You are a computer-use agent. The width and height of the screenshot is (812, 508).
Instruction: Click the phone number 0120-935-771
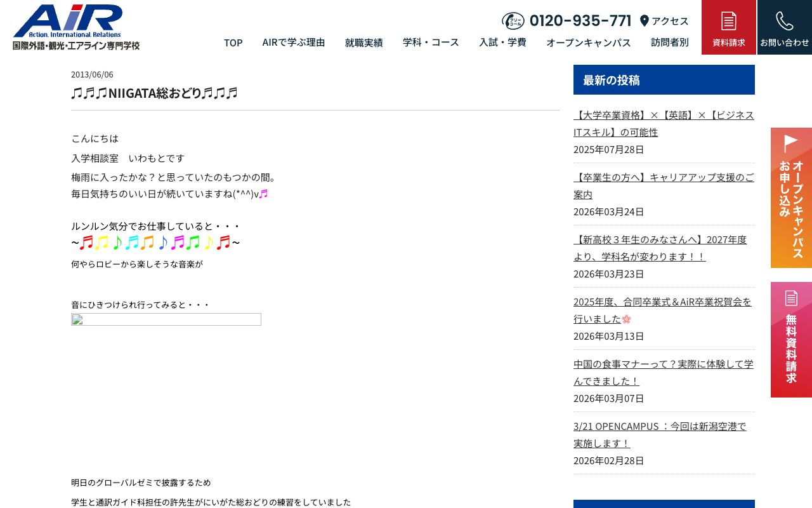[580, 20]
